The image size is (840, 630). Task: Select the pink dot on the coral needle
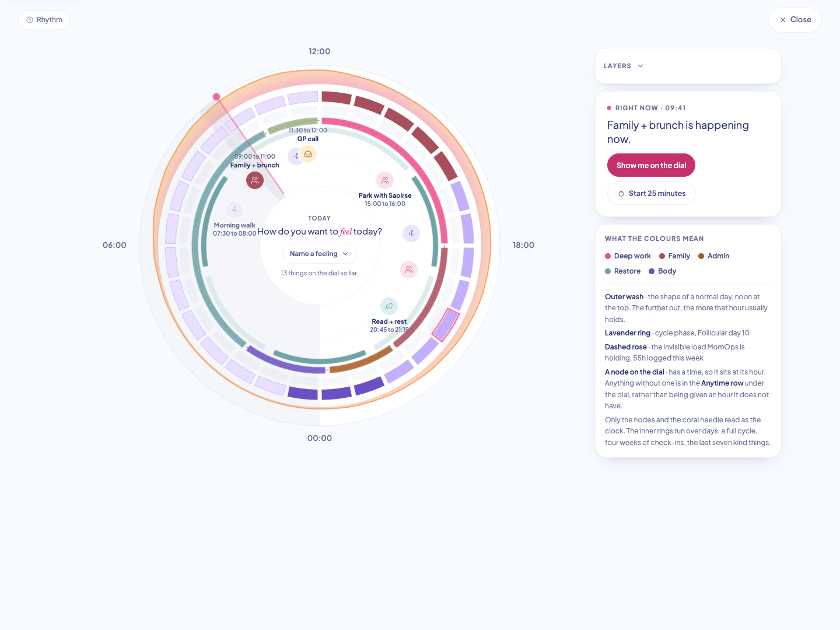[216, 97]
